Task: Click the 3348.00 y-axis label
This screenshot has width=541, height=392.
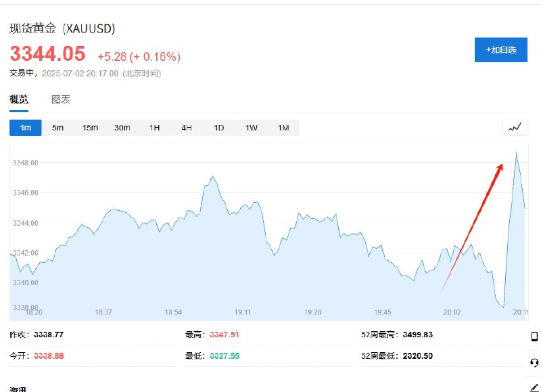Action: pos(26,163)
